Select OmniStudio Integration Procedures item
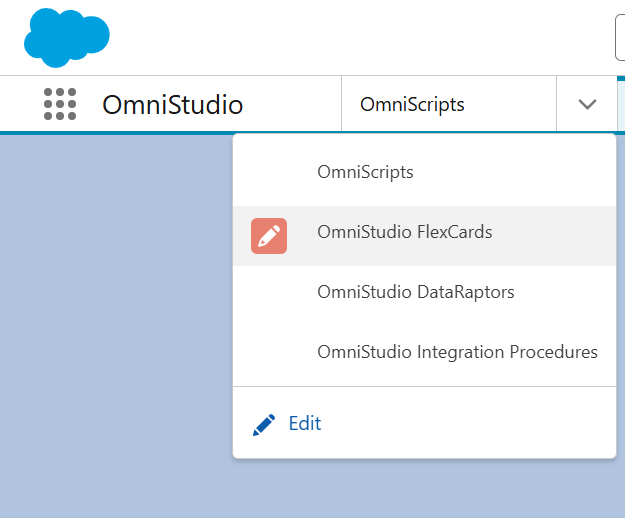625x518 pixels. pos(457,352)
